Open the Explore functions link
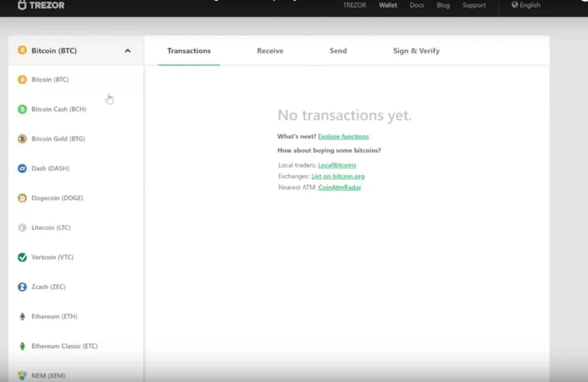Image resolution: width=588 pixels, height=382 pixels. [343, 137]
